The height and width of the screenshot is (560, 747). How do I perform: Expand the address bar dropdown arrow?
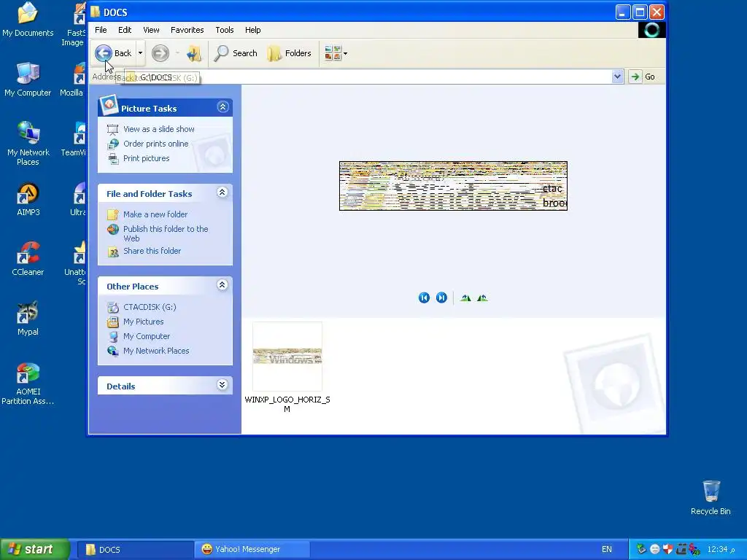[x=617, y=77]
